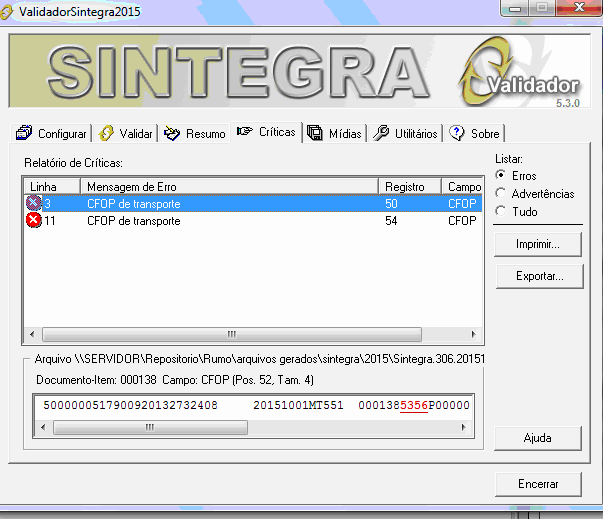The image size is (603, 519).
Task: Click the Validar tab icon
Action: click(x=106, y=133)
